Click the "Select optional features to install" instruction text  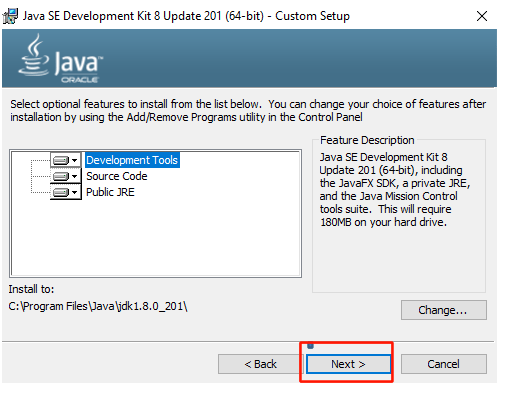click(x=248, y=110)
